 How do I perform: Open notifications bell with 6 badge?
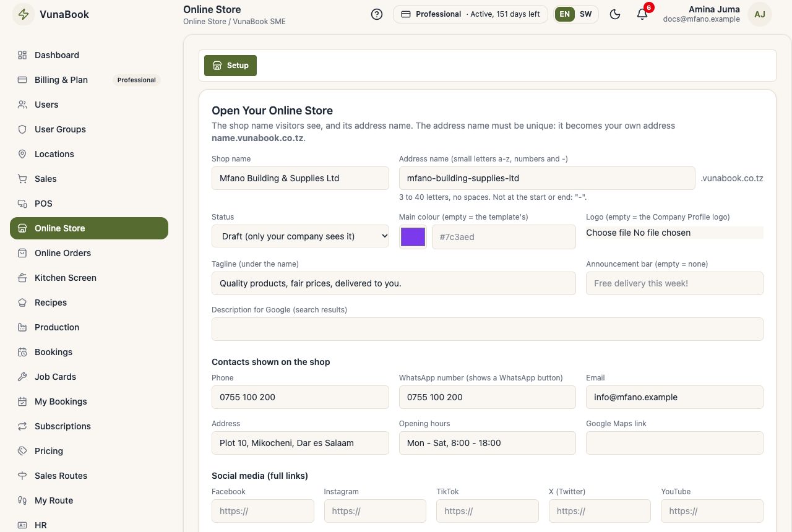pyautogui.click(x=642, y=14)
